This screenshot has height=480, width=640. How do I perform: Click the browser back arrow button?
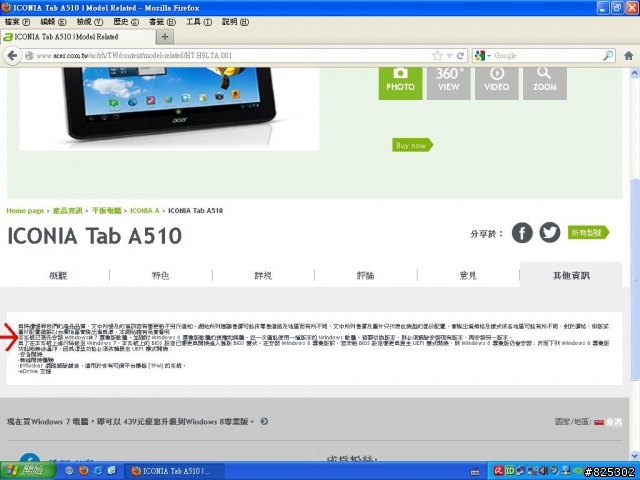point(12,56)
